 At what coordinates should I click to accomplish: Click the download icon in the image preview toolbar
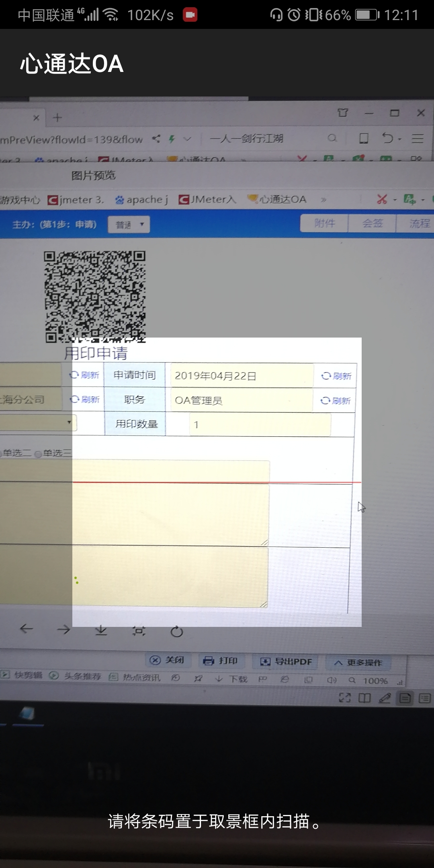point(101,630)
